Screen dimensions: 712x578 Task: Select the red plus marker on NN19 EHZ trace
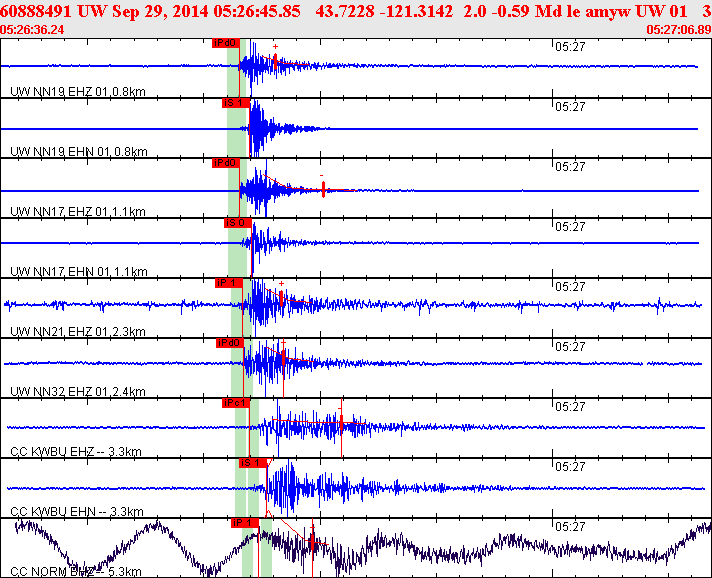pyautogui.click(x=275, y=46)
